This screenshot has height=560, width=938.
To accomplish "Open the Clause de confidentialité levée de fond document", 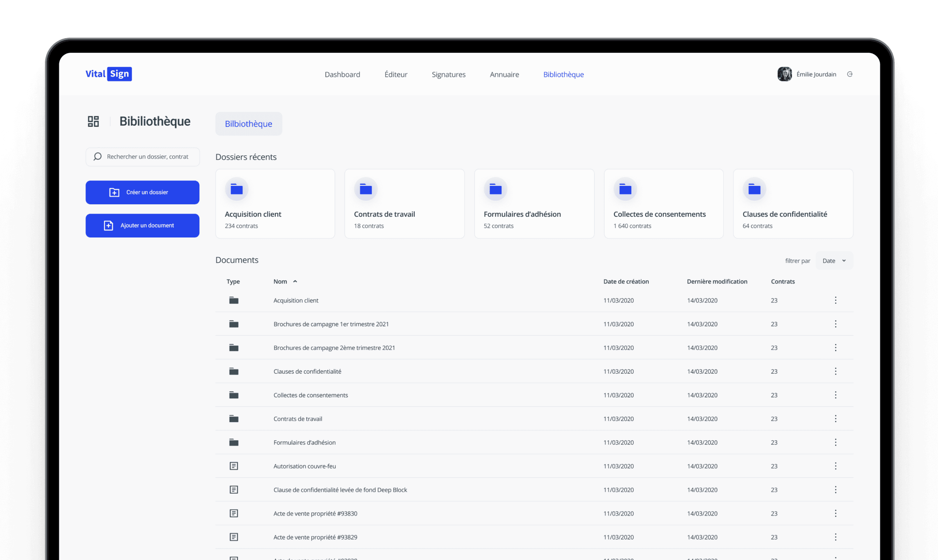I will pyautogui.click(x=340, y=490).
